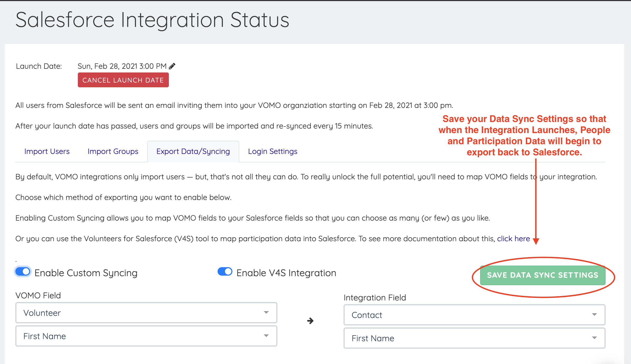Click the Cancel Launch Date button
Screen dimensions: 631x364
pyautogui.click(x=123, y=80)
